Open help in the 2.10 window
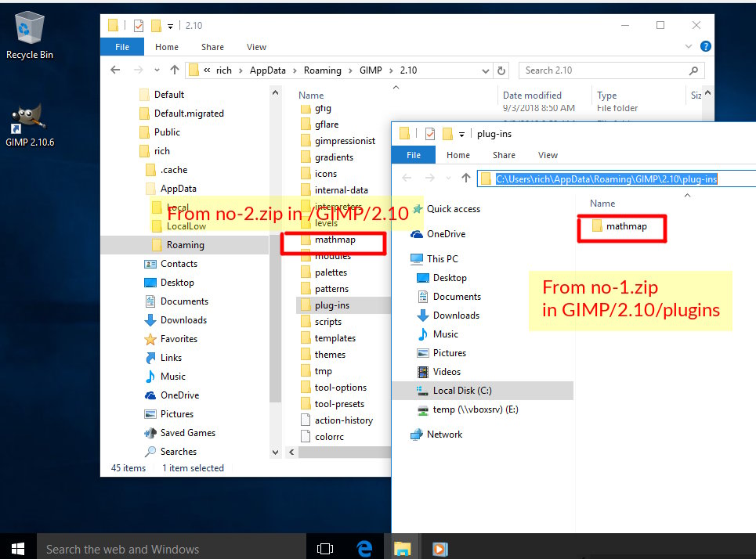The image size is (756, 559). (x=705, y=46)
